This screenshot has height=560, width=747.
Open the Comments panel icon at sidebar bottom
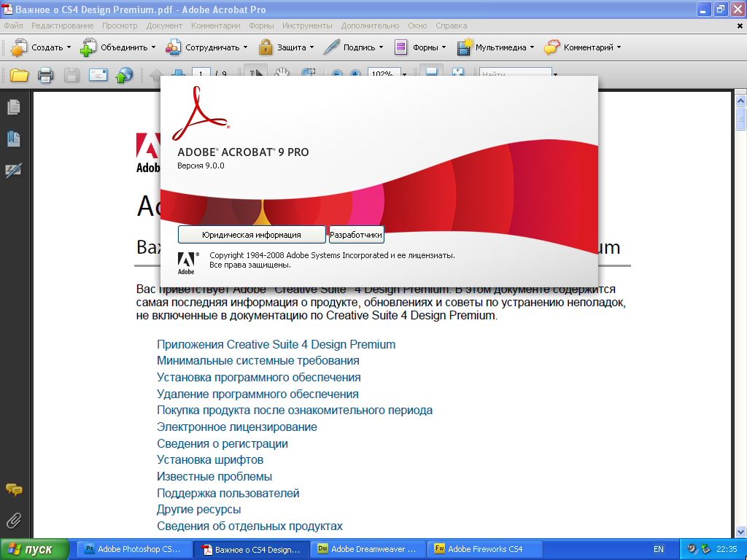pyautogui.click(x=14, y=489)
